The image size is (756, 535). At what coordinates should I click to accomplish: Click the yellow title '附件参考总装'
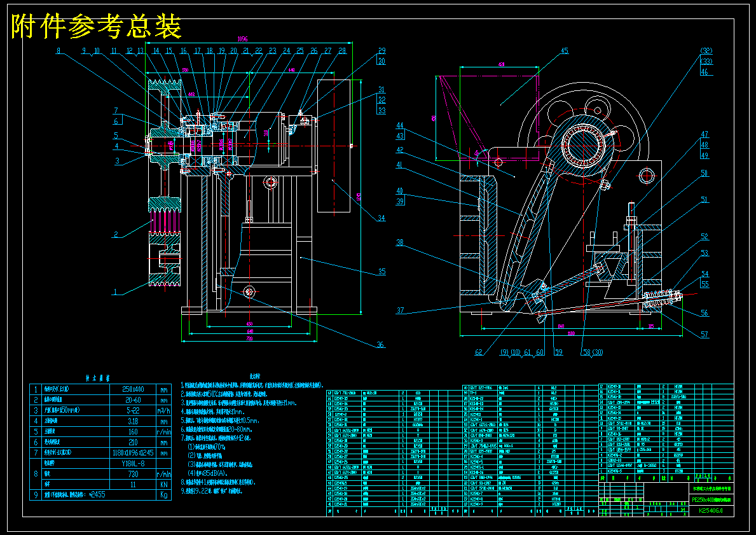pyautogui.click(x=96, y=27)
